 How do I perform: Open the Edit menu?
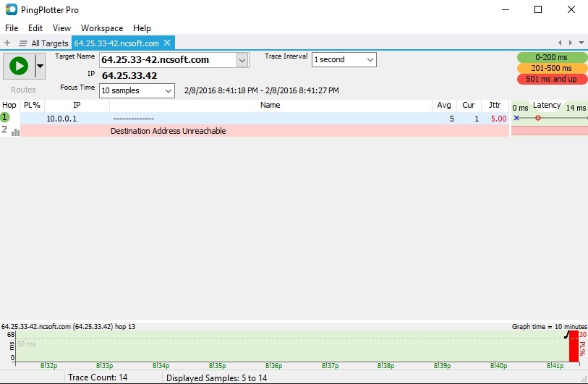coord(35,28)
